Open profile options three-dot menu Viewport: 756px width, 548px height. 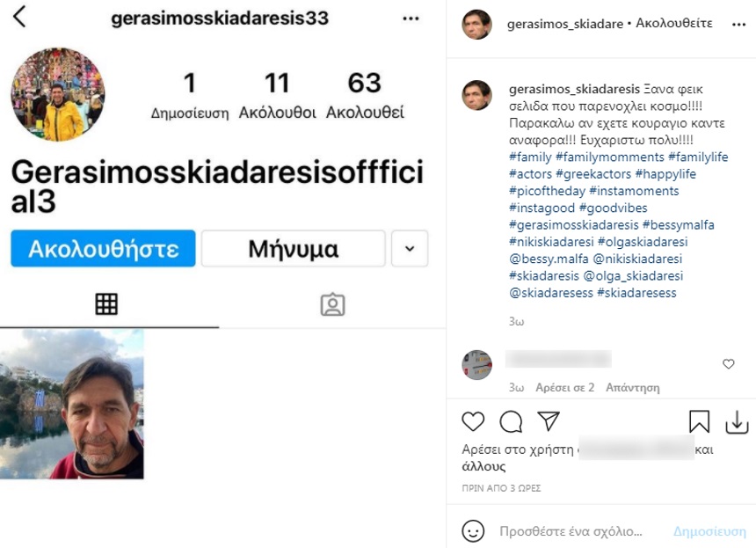coord(411,18)
